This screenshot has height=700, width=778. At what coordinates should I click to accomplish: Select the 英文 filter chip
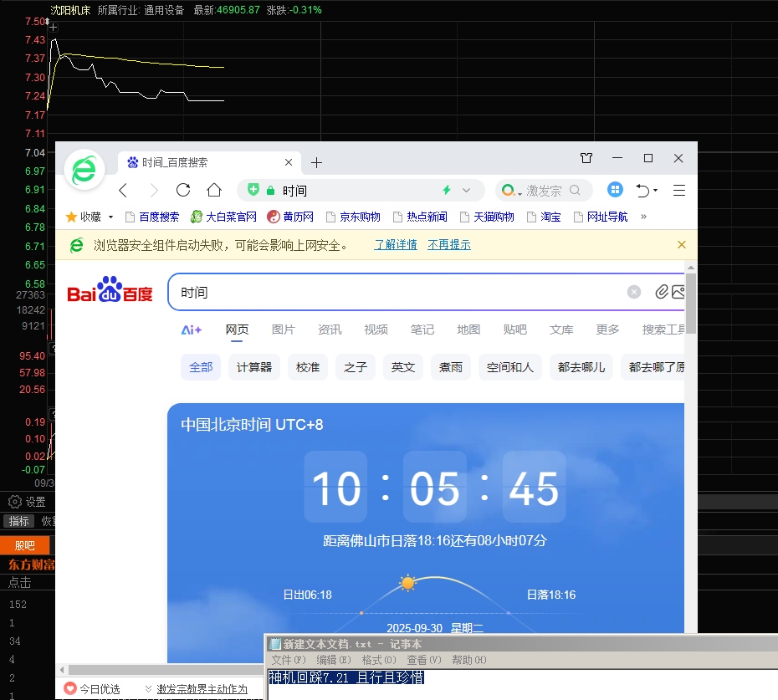pyautogui.click(x=403, y=367)
